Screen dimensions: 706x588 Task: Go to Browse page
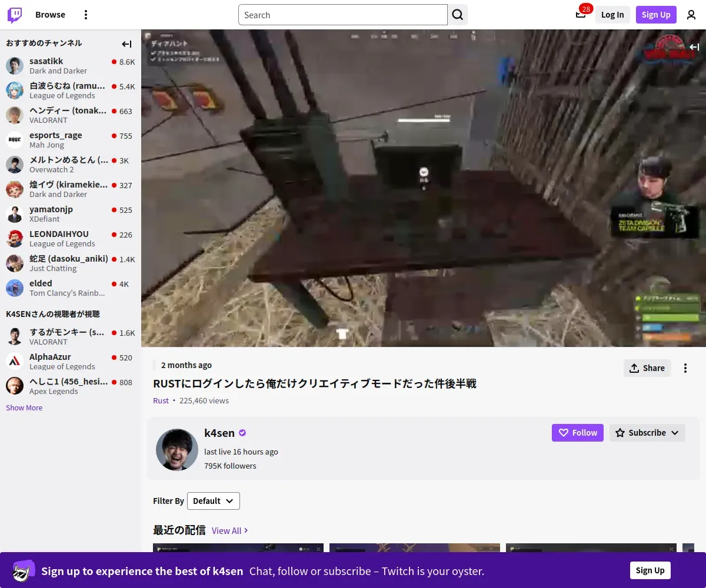tap(50, 15)
